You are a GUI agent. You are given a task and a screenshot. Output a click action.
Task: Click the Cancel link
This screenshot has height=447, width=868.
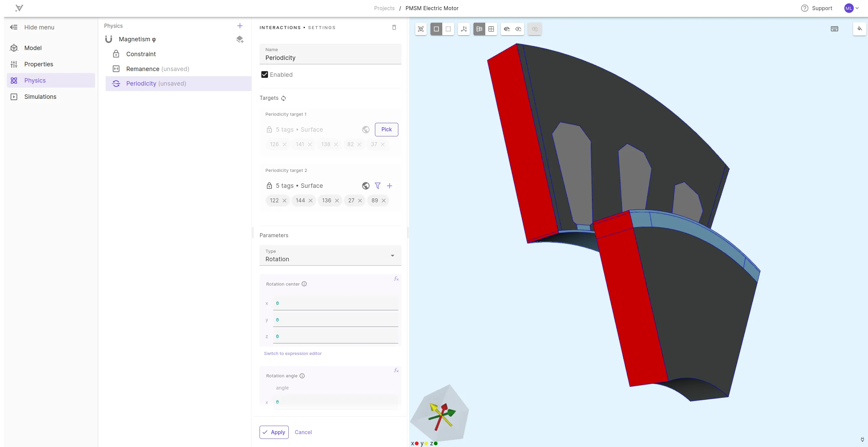(303, 432)
